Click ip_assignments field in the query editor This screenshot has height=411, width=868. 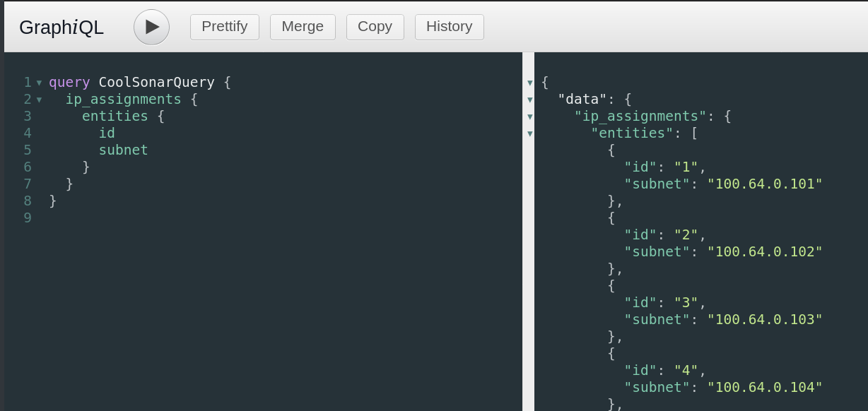coord(124,99)
